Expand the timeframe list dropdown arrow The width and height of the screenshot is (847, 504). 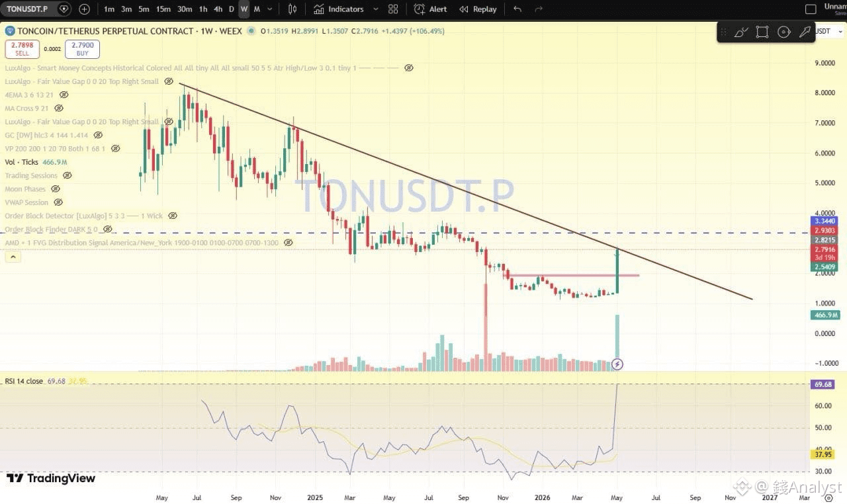[x=270, y=9]
